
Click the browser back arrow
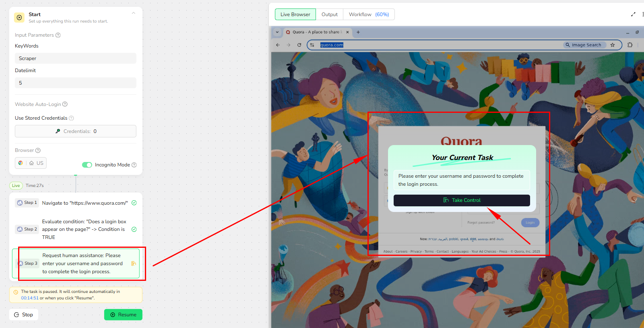[278, 45]
